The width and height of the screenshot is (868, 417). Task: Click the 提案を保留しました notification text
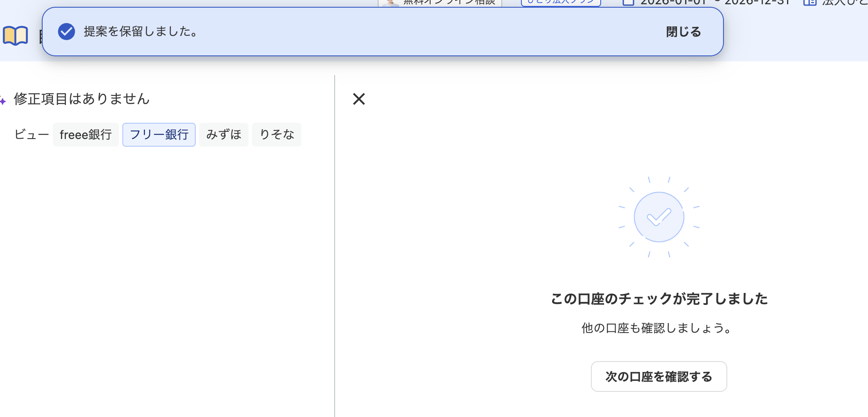tap(141, 32)
